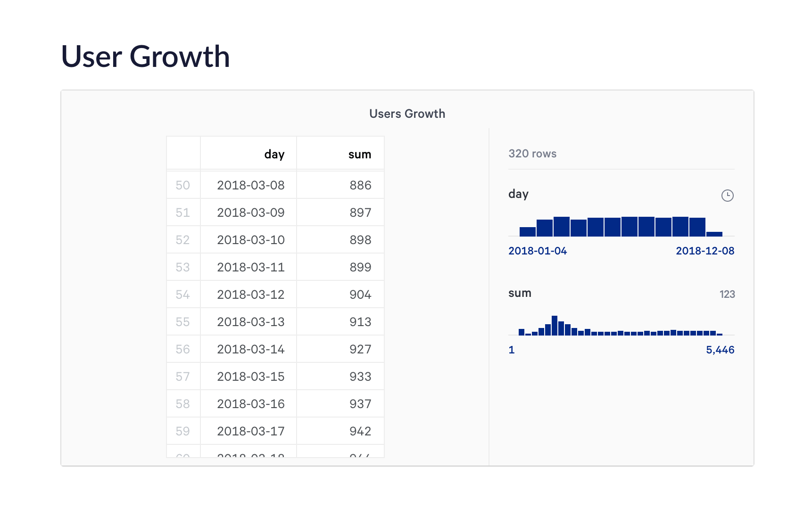The image size is (812, 508).
Task: Click the 2018-01-04 start date label
Action: tap(537, 251)
